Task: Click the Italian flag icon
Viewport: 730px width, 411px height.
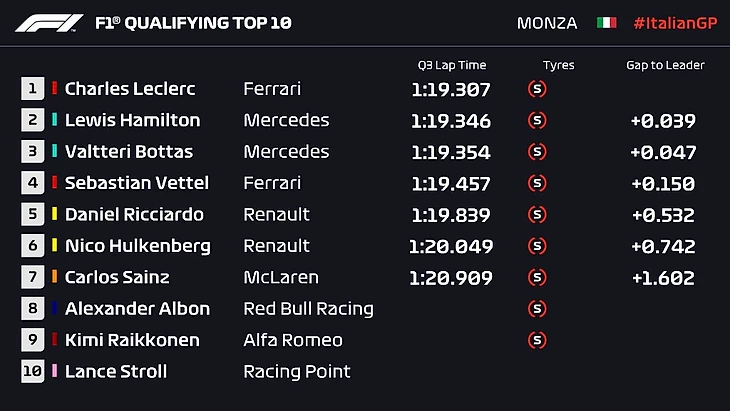Action: (x=606, y=22)
